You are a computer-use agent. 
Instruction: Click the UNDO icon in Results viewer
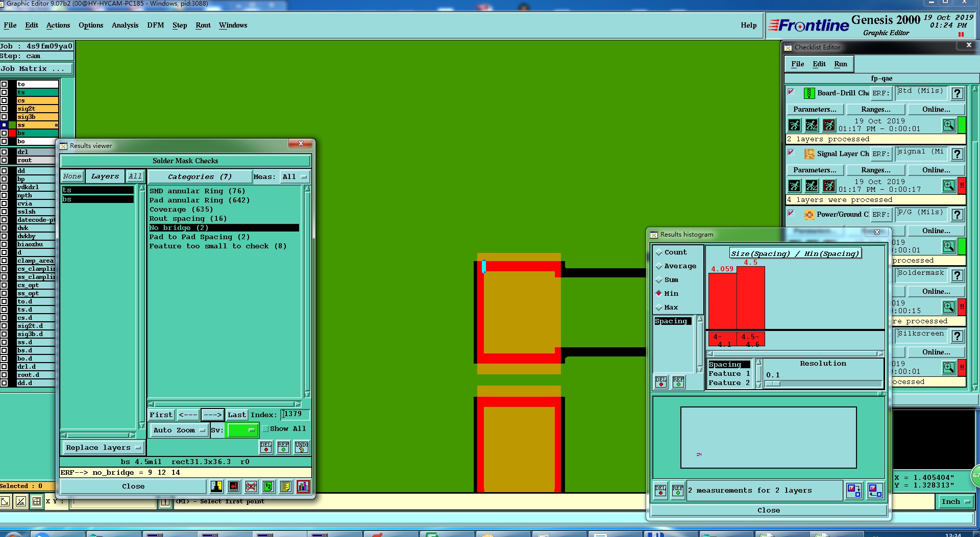point(302,447)
